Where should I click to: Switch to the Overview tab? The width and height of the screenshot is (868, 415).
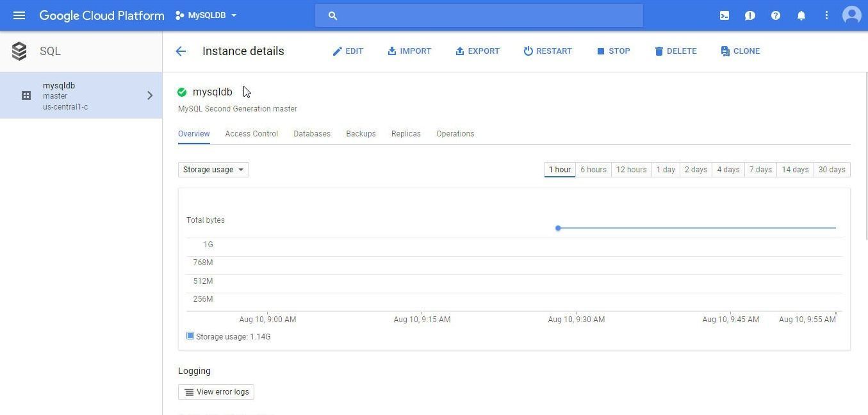[x=194, y=134]
